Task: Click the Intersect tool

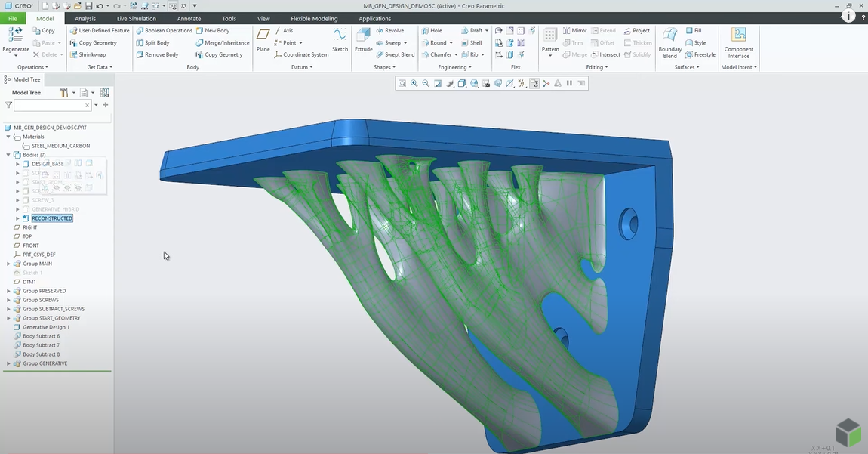Action: coord(605,55)
